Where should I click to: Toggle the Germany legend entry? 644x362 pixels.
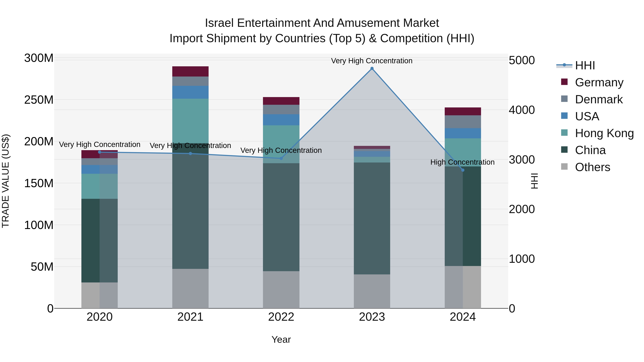point(592,82)
